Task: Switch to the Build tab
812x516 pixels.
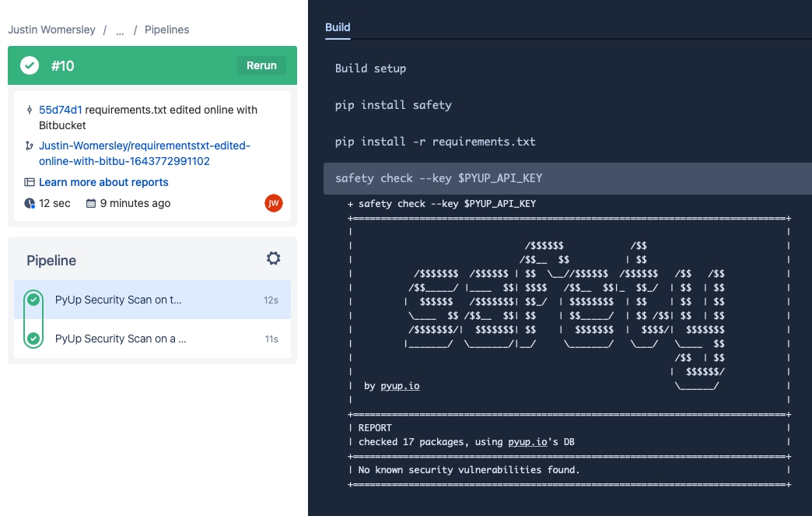Action: (338, 27)
